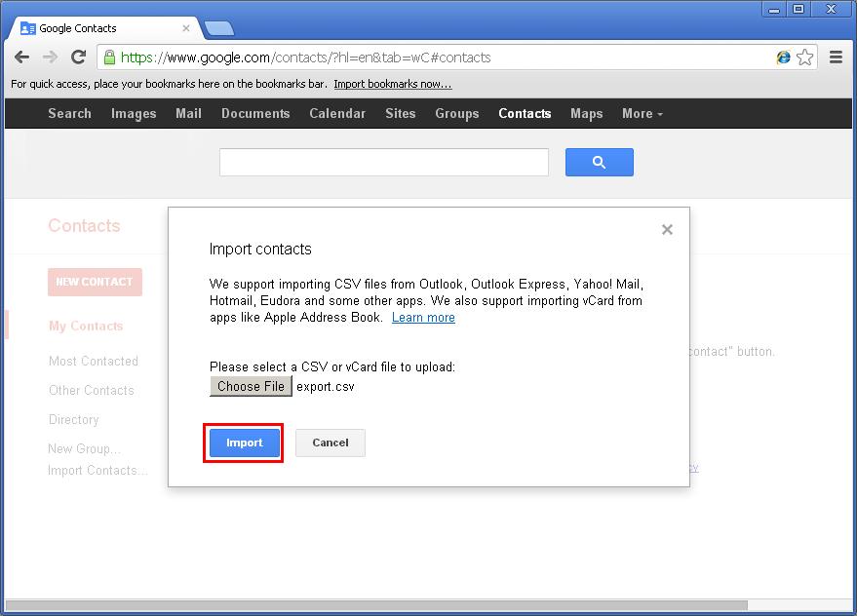
Task: Close the Import contacts dialog with the X
Action: 667,229
